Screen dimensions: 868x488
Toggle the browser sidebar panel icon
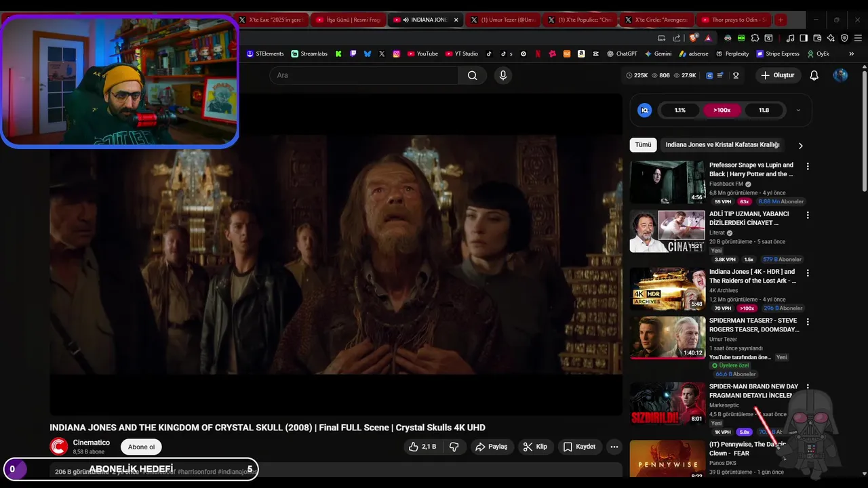pos(804,38)
